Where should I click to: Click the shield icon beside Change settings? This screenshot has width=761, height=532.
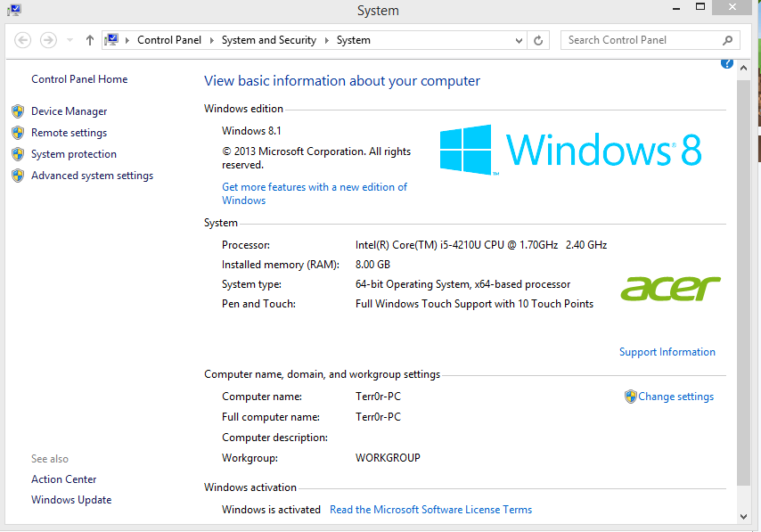tap(630, 397)
